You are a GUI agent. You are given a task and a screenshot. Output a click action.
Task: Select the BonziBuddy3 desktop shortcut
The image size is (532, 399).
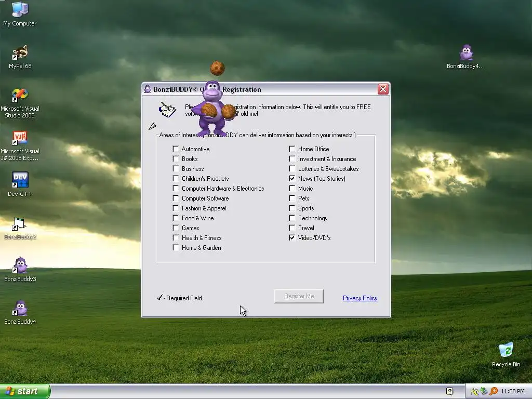coord(20,270)
